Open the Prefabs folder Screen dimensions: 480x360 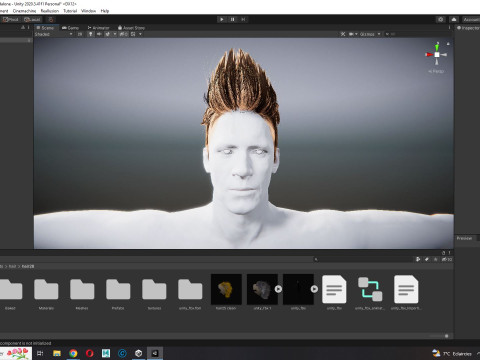click(x=118, y=293)
